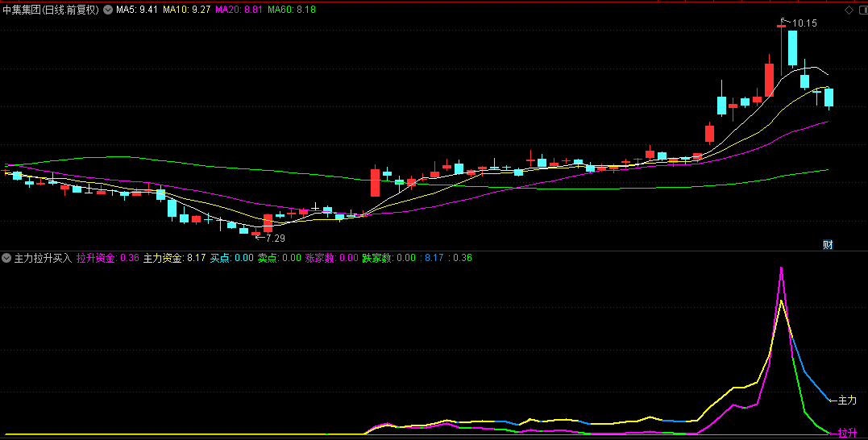This screenshot has width=868, height=440.
Task: Select the 跌家数: 0.00 value
Action: (x=389, y=258)
